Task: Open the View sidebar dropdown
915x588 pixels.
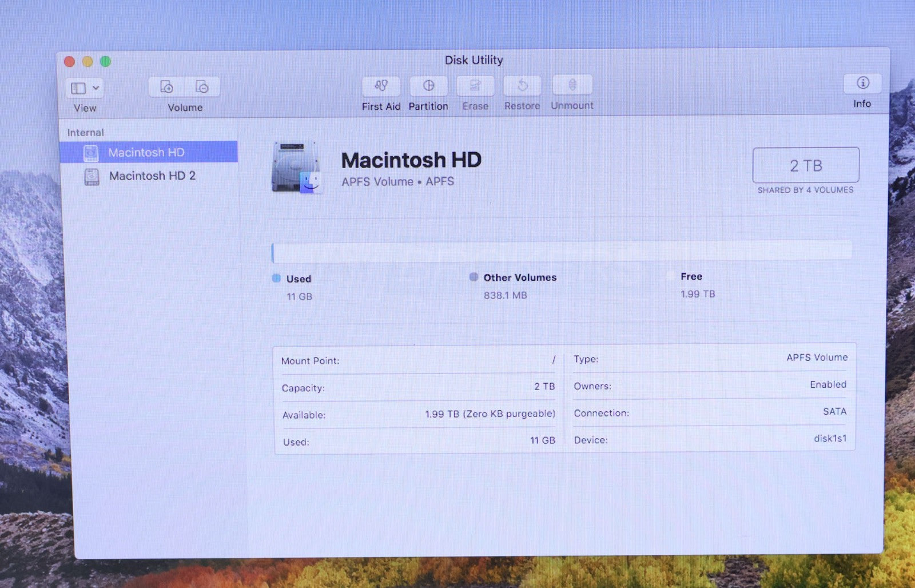Action: tap(85, 88)
